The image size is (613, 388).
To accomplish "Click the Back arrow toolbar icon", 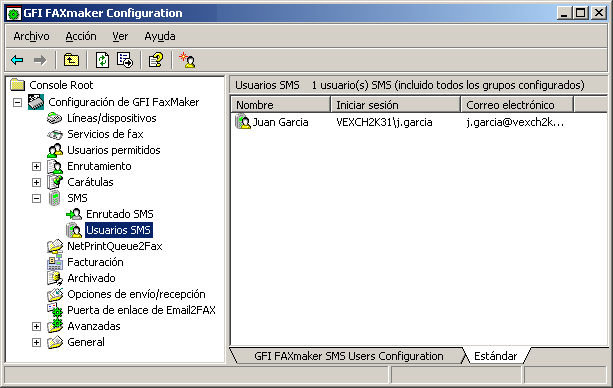I will click(x=17, y=60).
